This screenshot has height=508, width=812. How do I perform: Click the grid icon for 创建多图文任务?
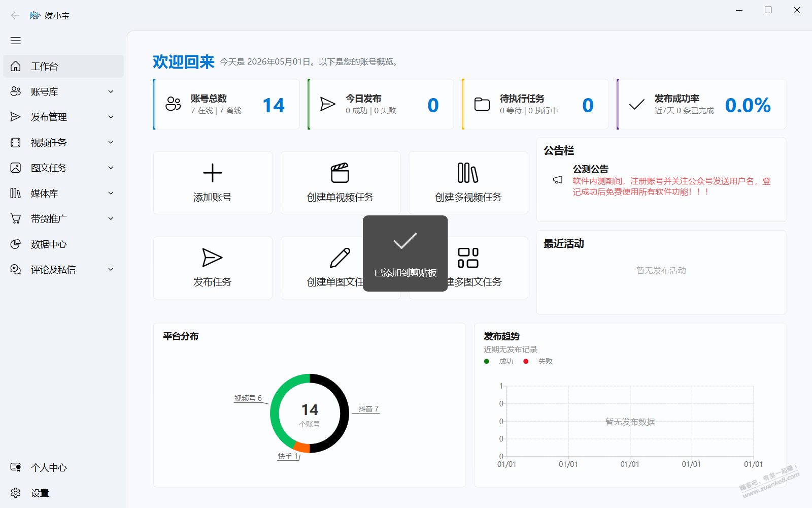click(468, 258)
